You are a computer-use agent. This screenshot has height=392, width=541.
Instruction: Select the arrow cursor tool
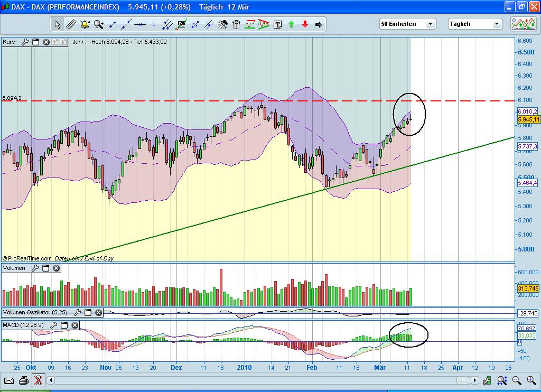(58, 24)
